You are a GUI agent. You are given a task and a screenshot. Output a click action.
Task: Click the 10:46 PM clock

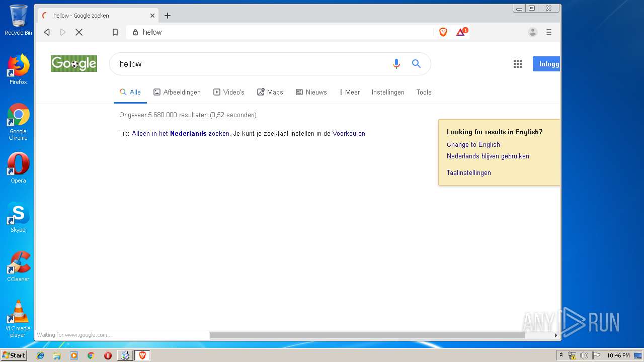[618, 355]
